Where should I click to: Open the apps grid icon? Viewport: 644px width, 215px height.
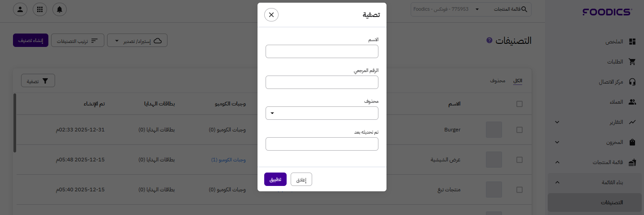[40, 9]
